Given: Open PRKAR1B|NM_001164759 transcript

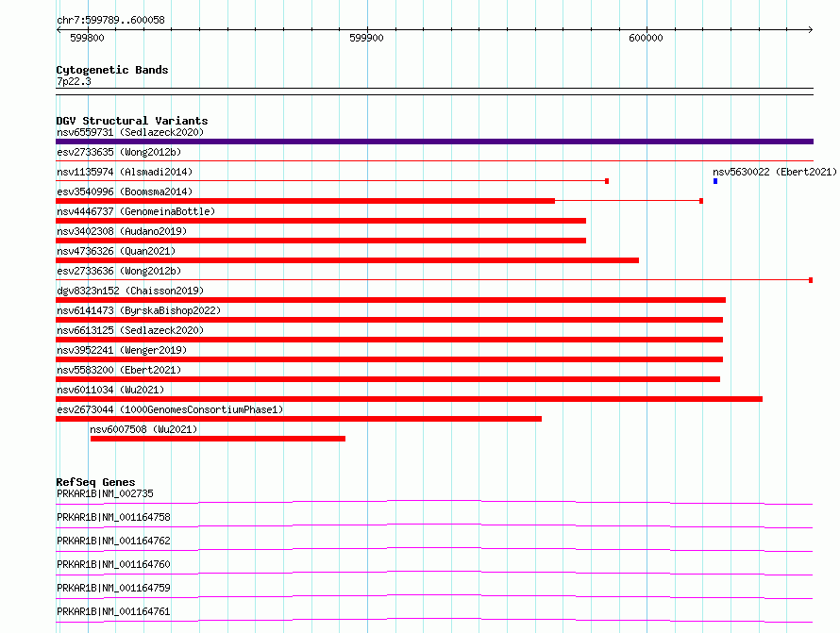Looking at the screenshot, I should [x=113, y=588].
